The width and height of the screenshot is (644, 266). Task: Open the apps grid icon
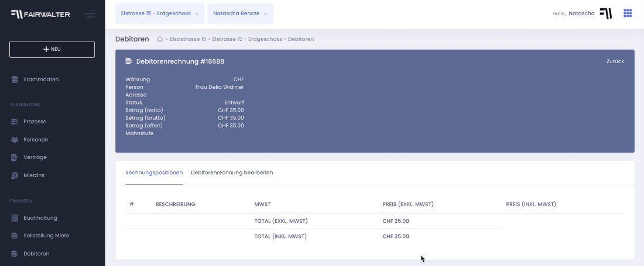click(x=628, y=13)
